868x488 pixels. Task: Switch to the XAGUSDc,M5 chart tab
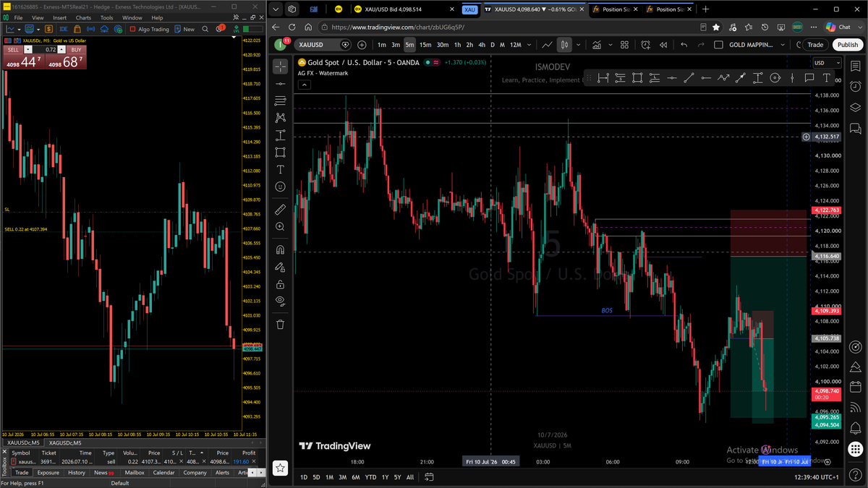coord(65,442)
